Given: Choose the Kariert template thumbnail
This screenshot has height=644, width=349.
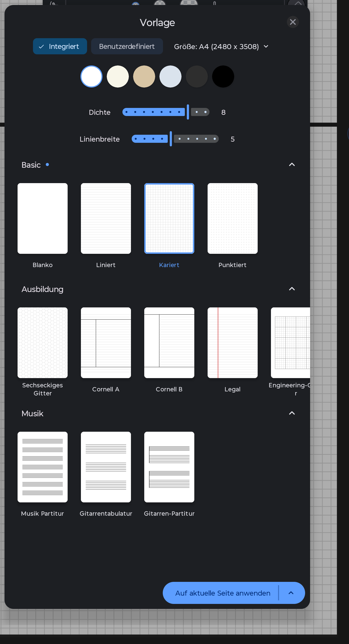Looking at the screenshot, I should pyautogui.click(x=169, y=218).
